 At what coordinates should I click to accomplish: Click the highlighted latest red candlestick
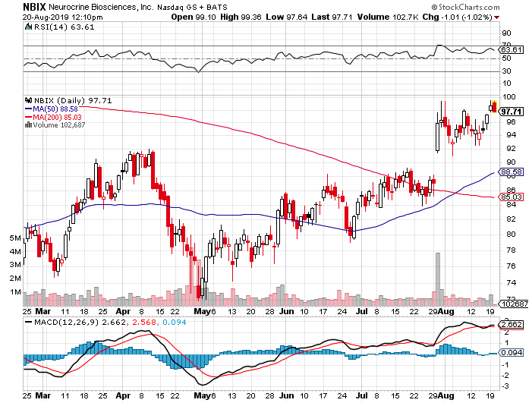pos(494,107)
